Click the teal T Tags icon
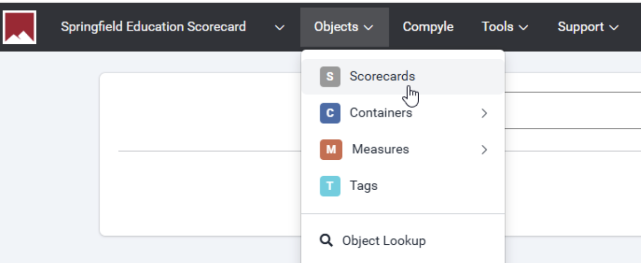 tap(330, 186)
